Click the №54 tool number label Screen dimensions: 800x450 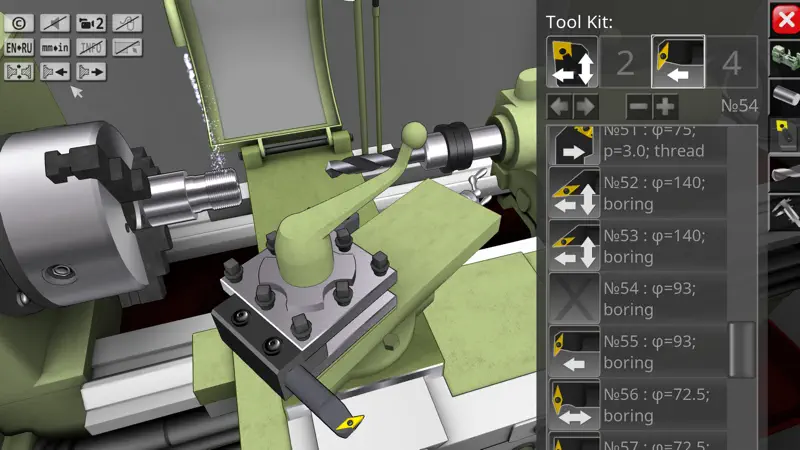coord(739,106)
